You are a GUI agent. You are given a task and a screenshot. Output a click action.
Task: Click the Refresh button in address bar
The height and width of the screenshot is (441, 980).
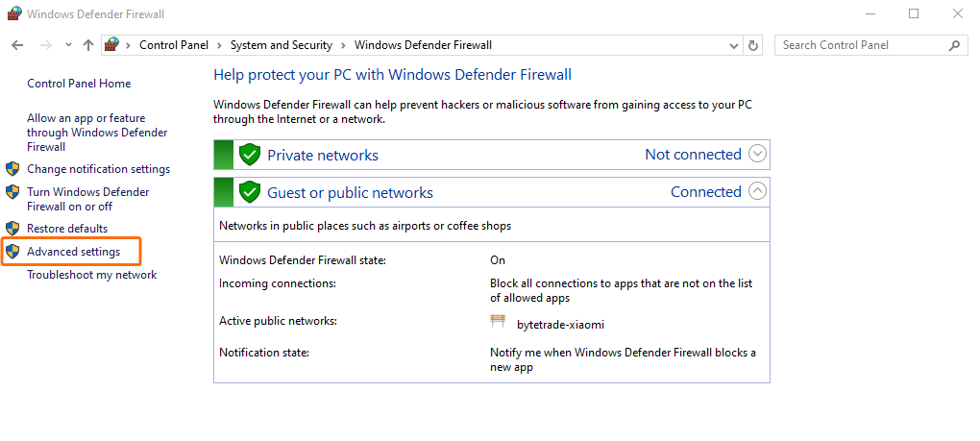pos(753,45)
